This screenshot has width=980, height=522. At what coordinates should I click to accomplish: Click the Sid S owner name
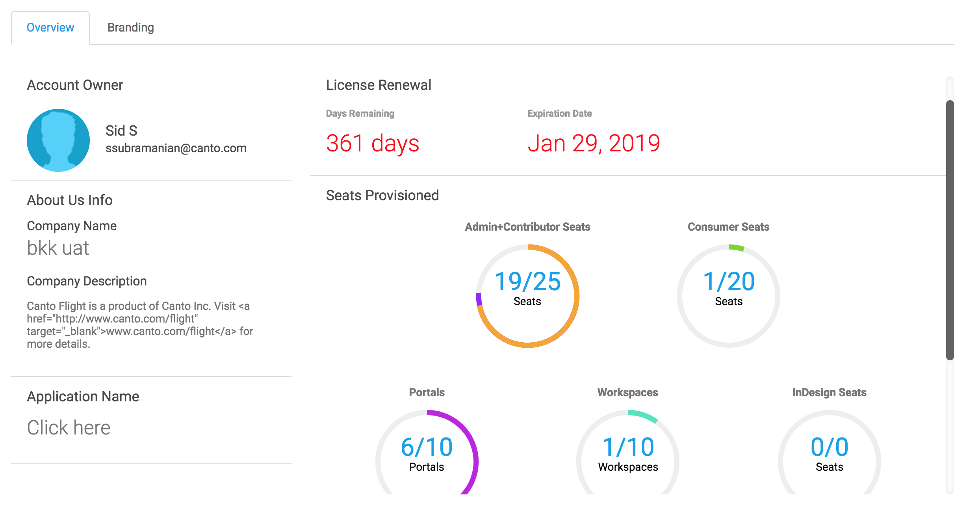pyautogui.click(x=121, y=130)
